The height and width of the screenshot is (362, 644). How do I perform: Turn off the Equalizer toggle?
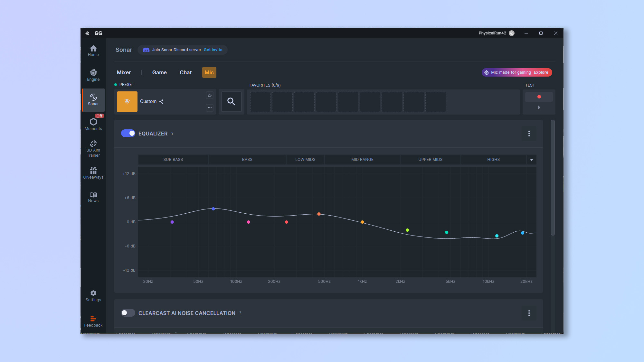point(128,134)
